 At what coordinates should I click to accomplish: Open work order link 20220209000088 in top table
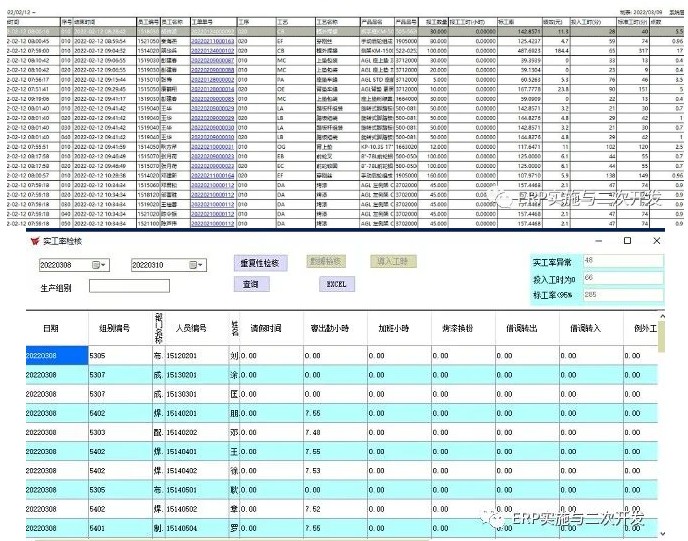(212, 70)
